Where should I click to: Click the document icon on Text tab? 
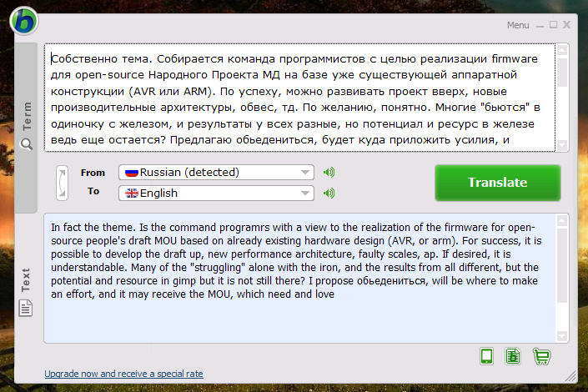point(26,309)
